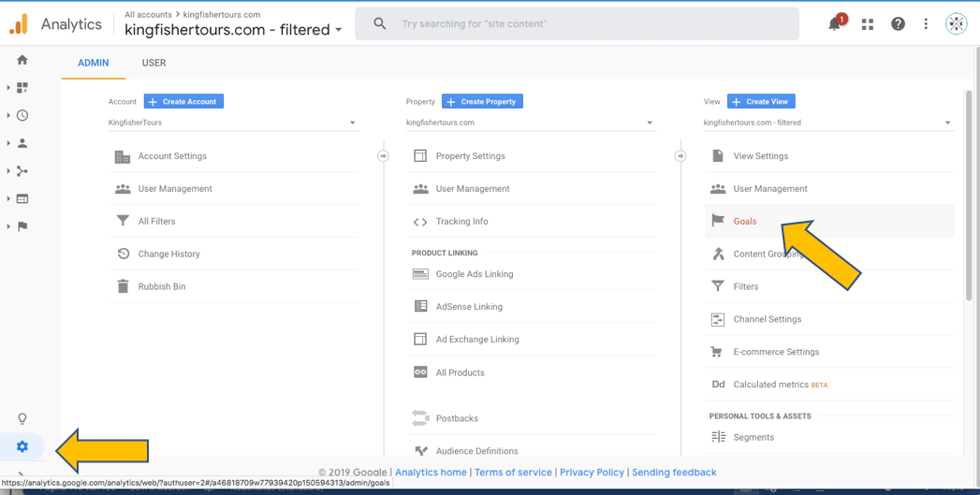Viewport: 980px width, 495px height.
Task: Click the All accounts breadcrumb
Action: (x=148, y=14)
